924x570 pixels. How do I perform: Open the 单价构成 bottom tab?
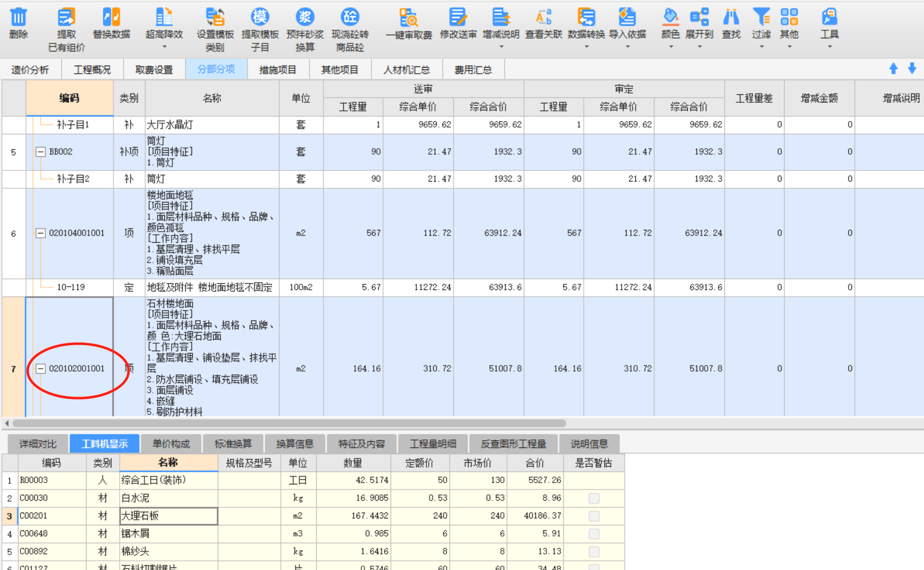pyautogui.click(x=171, y=444)
